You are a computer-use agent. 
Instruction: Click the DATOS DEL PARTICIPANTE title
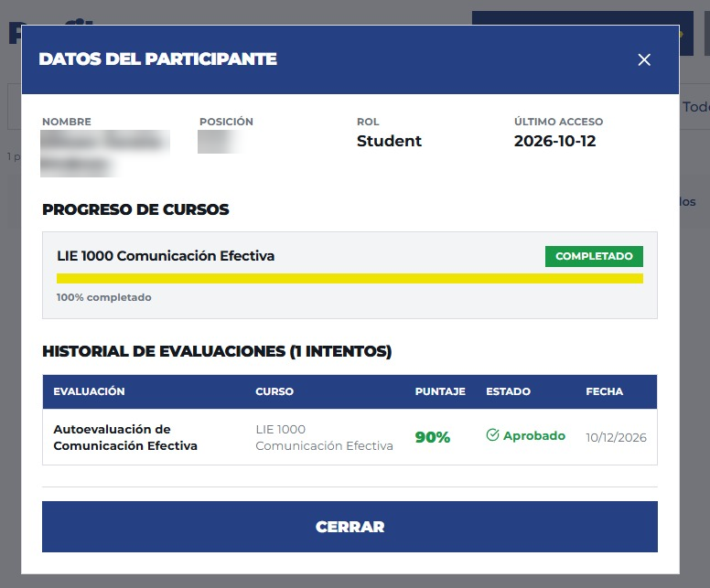tap(157, 59)
